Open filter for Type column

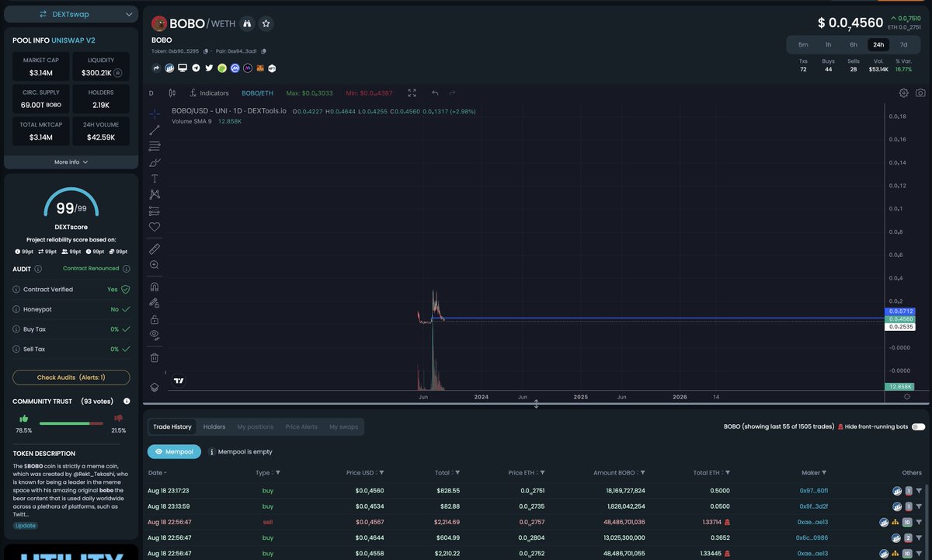[278, 472]
